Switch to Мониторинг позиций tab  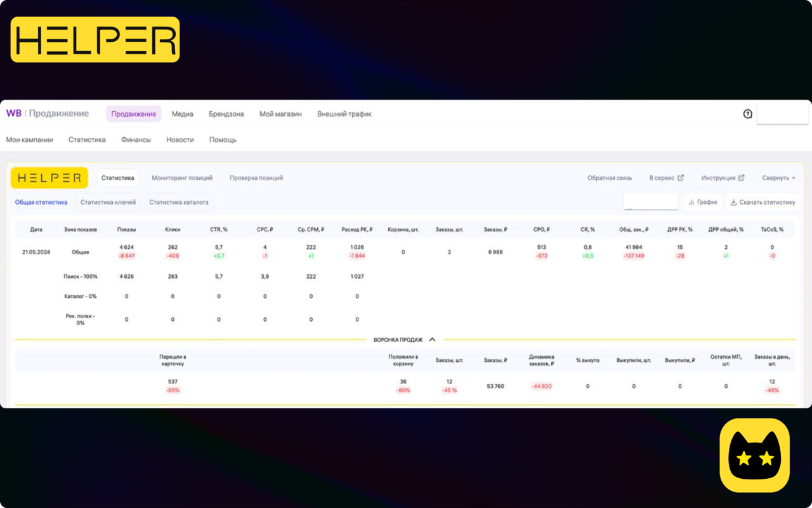[x=182, y=178]
